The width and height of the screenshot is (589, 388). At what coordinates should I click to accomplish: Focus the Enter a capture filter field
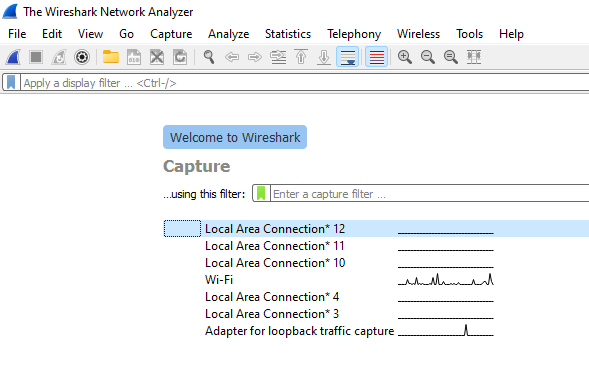pyautogui.click(x=429, y=193)
